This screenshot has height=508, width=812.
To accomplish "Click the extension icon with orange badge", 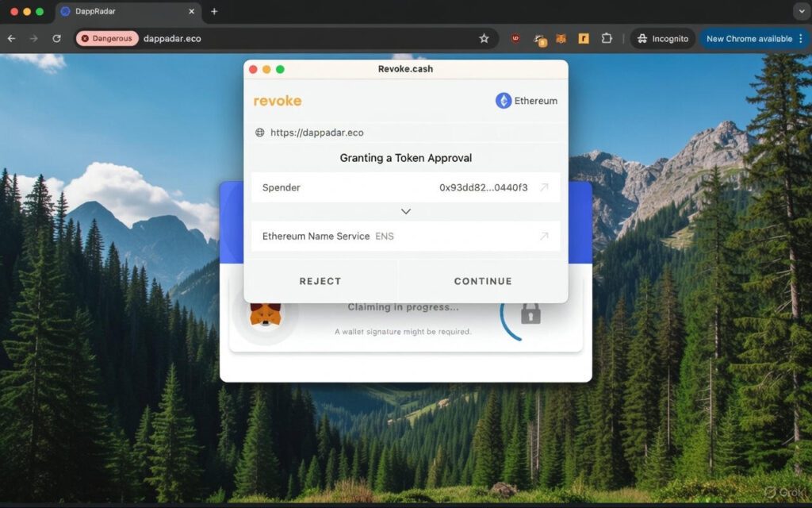I will pyautogui.click(x=539, y=39).
